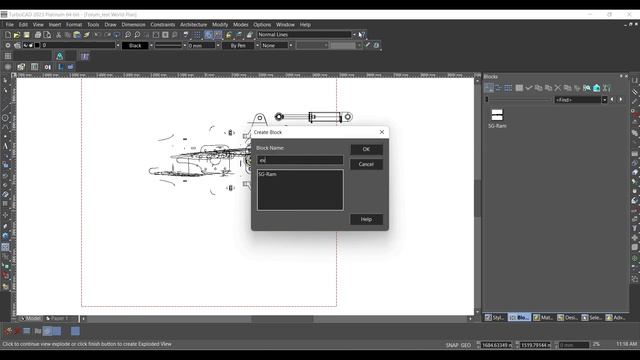Select SG-Ram in the dialog list
Screen dimensions: 640x360
pos(268,174)
